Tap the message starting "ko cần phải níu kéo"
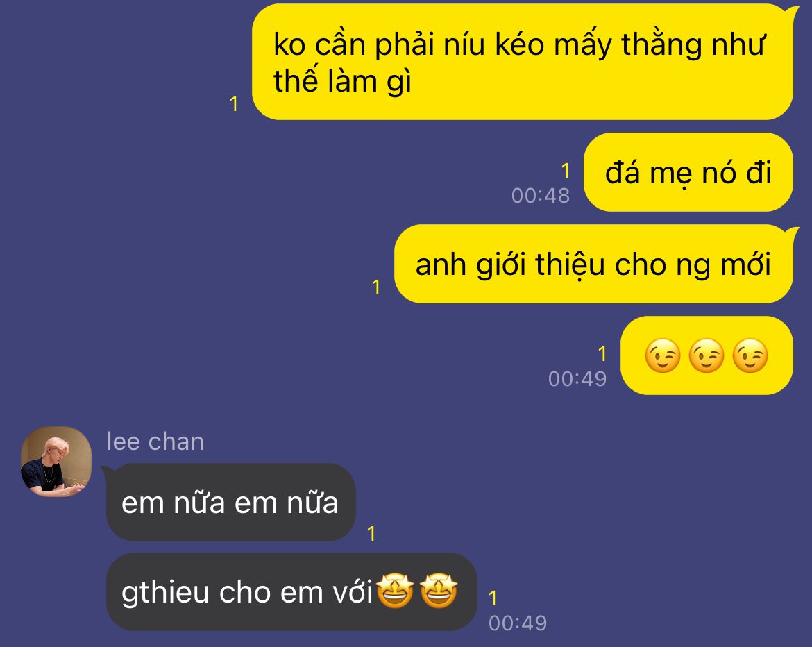This screenshot has height=647, width=812. click(523, 62)
